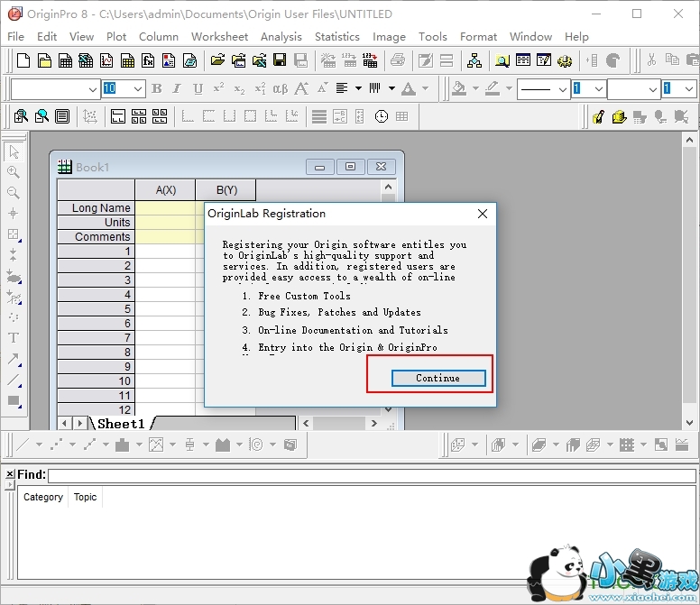This screenshot has width=700, height=605.
Task: Open the line style dropdown
Action: pos(561,89)
